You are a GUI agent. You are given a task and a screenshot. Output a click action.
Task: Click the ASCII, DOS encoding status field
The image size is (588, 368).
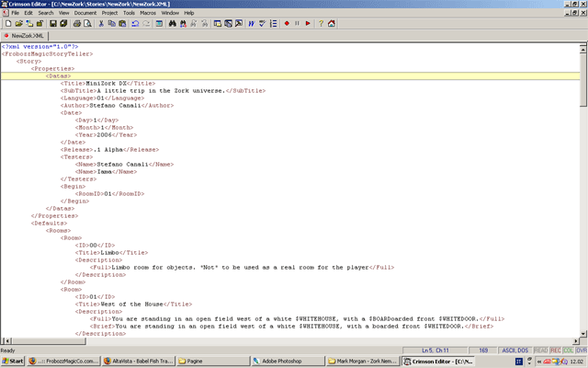click(514, 351)
